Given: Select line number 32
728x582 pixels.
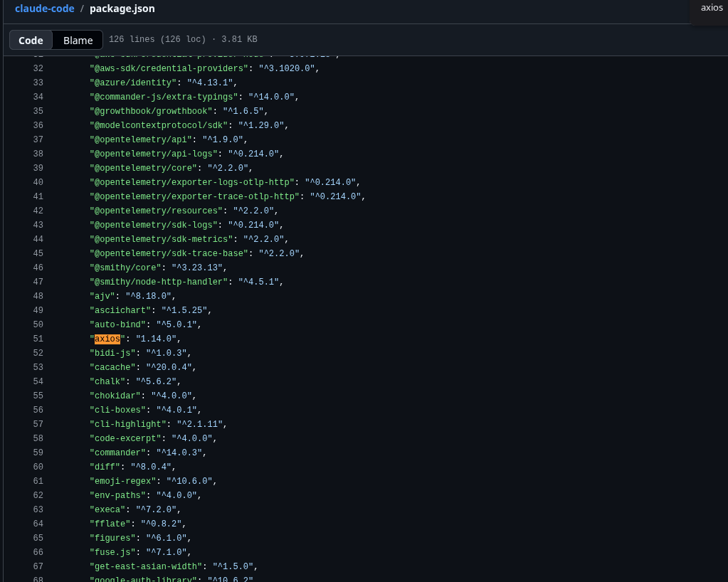Looking at the screenshot, I should (x=38, y=68).
